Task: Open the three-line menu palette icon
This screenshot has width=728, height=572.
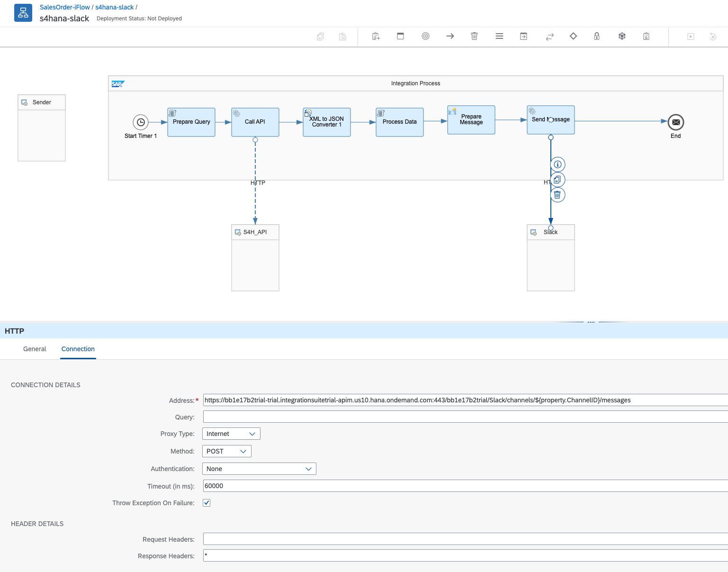Action: [499, 36]
